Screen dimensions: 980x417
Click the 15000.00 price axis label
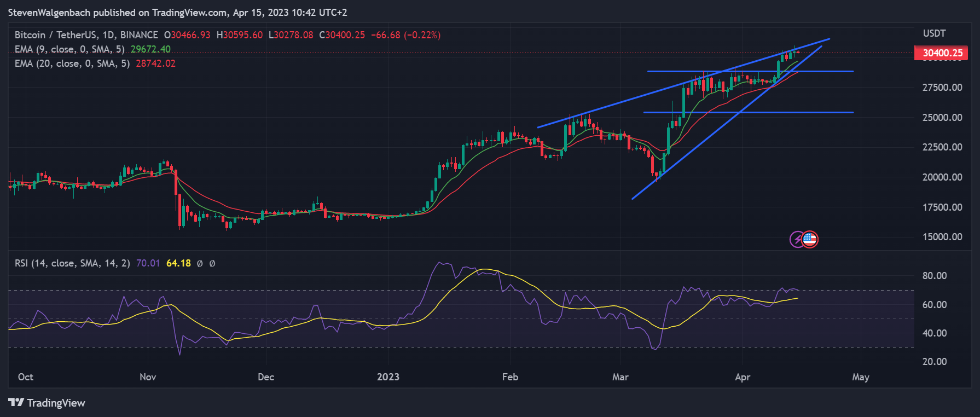tap(942, 237)
